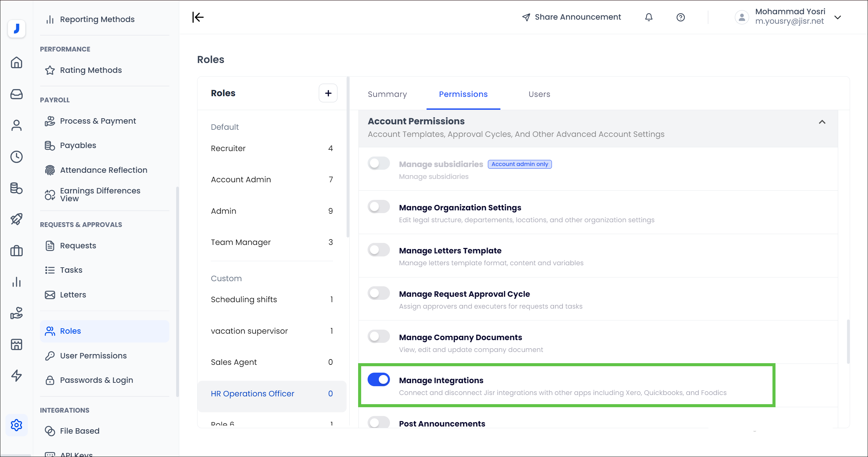Click Share Announcement button

point(572,17)
